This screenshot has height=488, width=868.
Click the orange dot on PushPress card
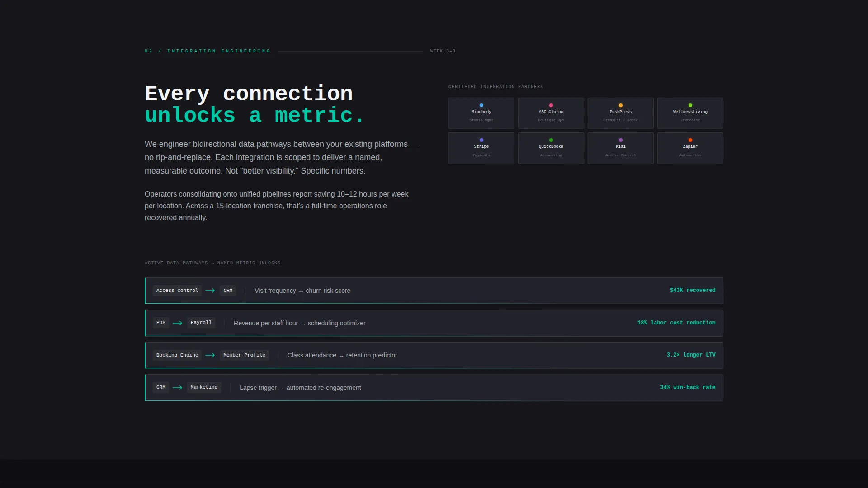coord(620,105)
